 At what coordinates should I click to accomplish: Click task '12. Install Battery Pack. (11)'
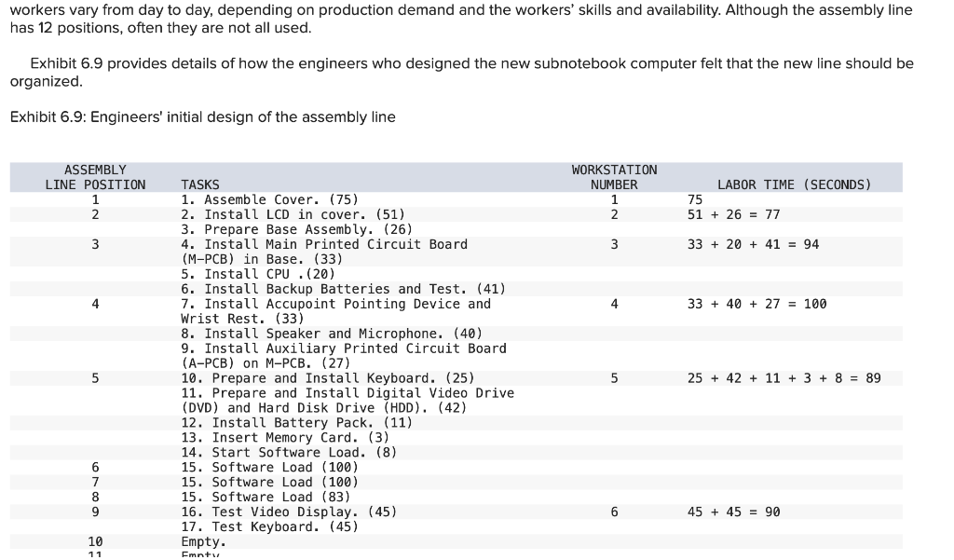(x=296, y=422)
